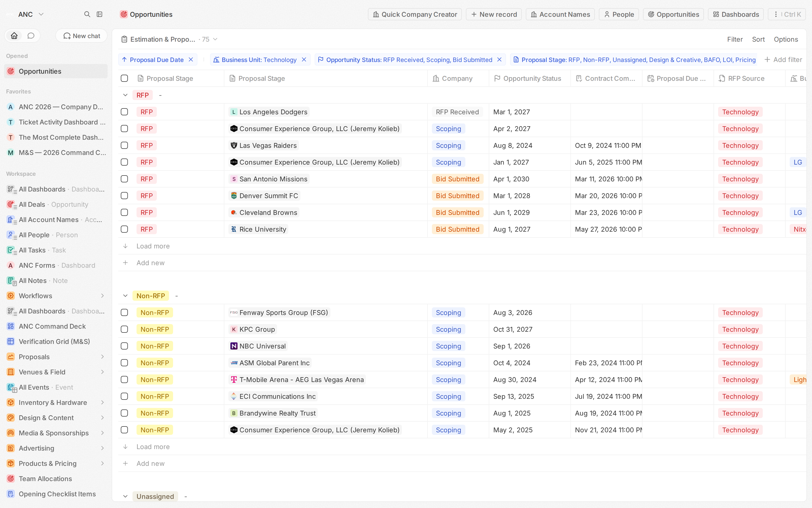Open the chat bubble icon tab
The height and width of the screenshot is (508, 812).
point(31,36)
